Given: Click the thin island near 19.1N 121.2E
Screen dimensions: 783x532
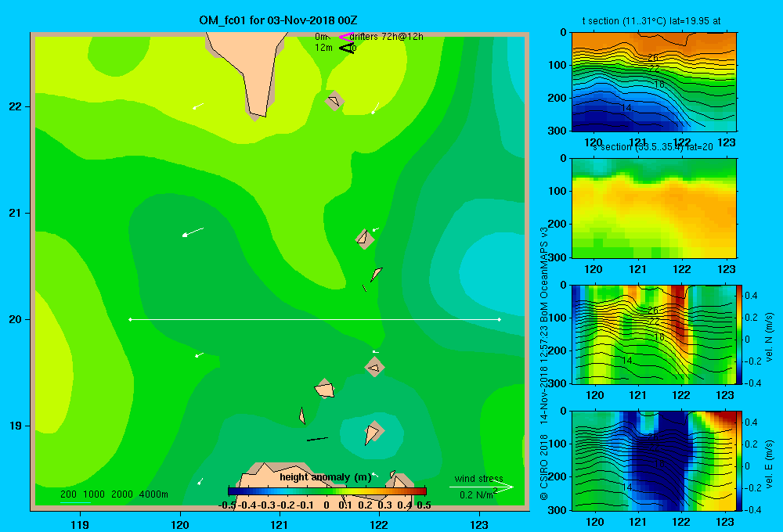Looking at the screenshot, I should (302, 415).
